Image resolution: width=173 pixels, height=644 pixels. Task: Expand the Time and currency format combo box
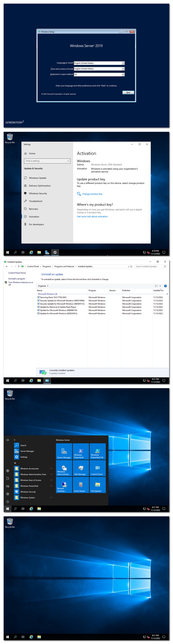point(123,69)
